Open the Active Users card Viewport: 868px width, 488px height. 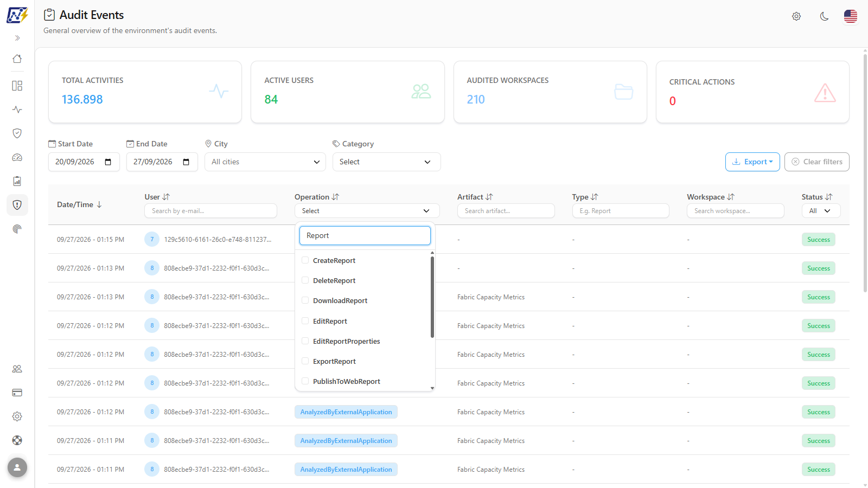click(x=348, y=92)
